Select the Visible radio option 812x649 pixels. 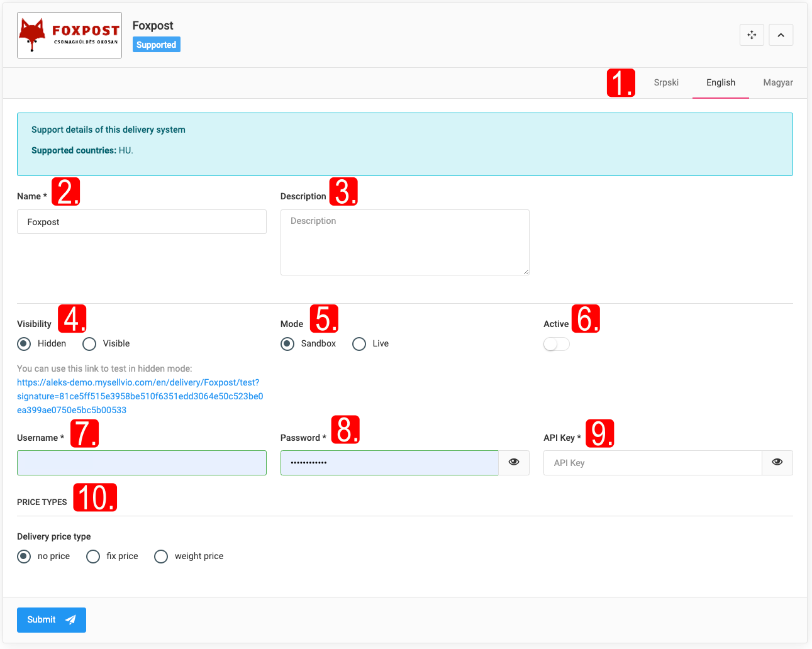90,344
